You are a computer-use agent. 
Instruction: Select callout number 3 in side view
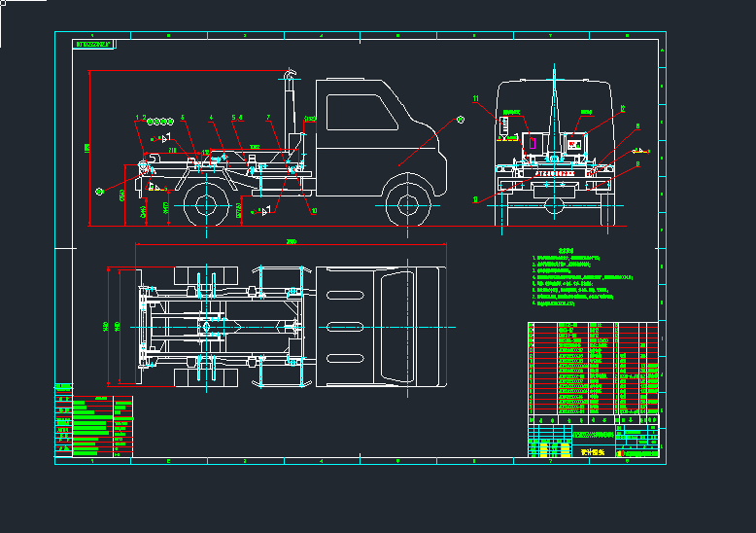point(182,118)
